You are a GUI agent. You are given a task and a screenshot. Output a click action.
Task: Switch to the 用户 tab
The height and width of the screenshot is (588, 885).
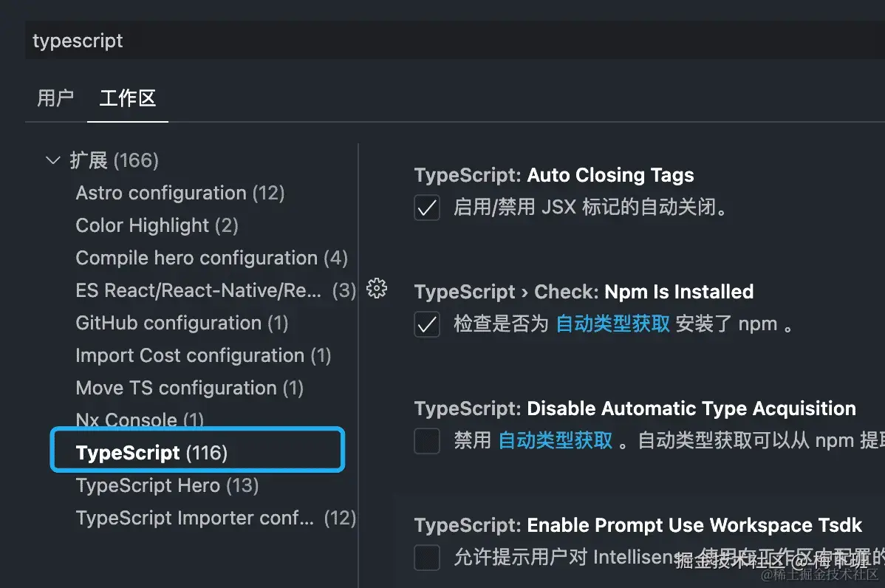coord(55,98)
